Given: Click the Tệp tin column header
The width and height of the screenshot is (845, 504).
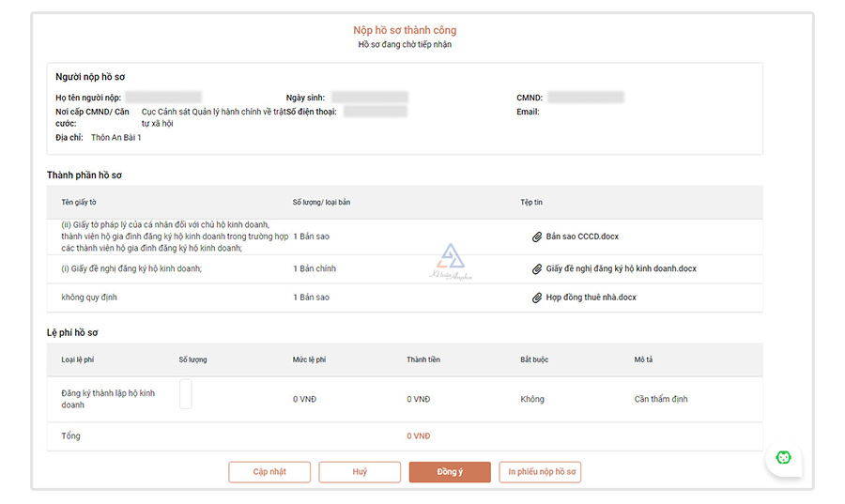Looking at the screenshot, I should point(531,202).
